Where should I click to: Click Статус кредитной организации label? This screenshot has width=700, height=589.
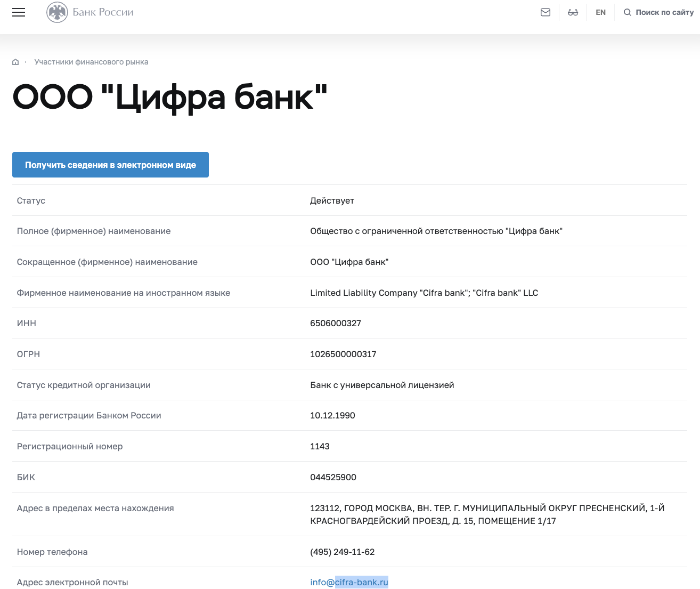84,385
